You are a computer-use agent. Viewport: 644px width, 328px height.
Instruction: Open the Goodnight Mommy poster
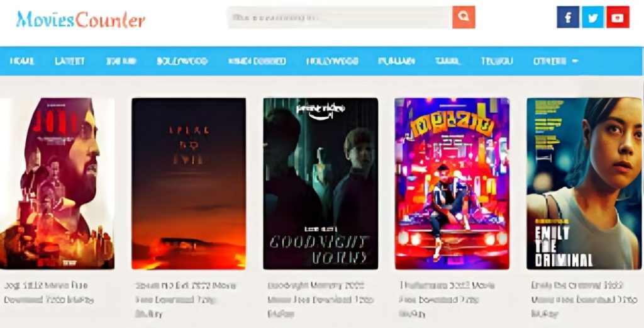coord(320,183)
